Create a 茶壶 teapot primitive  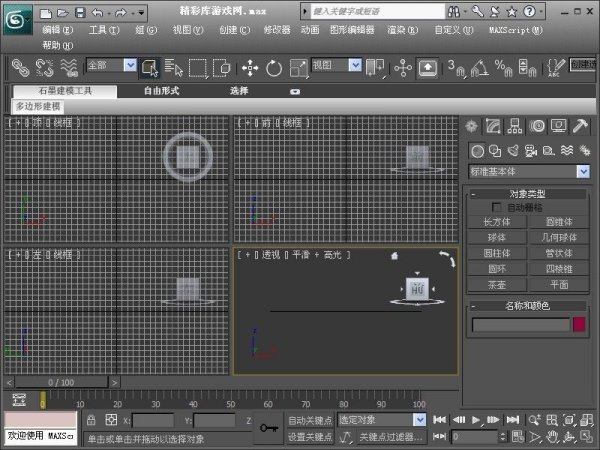[x=496, y=283]
